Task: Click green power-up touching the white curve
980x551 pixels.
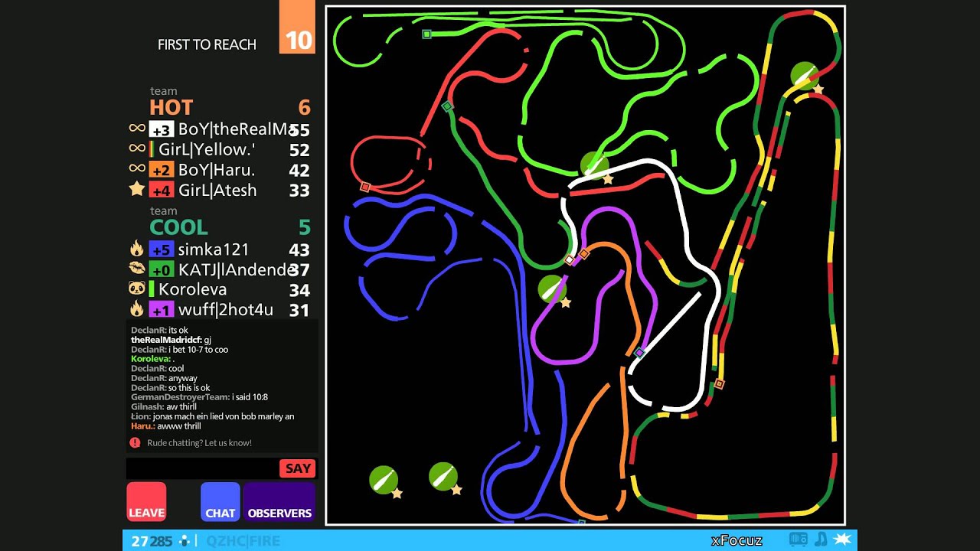Action: coord(594,165)
